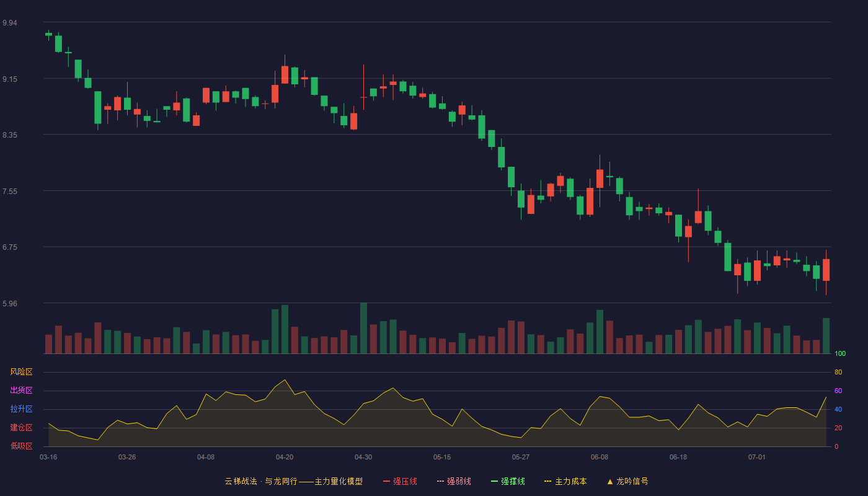
Task: Click the tallest volume bar near 04-30
Action: pos(363,328)
